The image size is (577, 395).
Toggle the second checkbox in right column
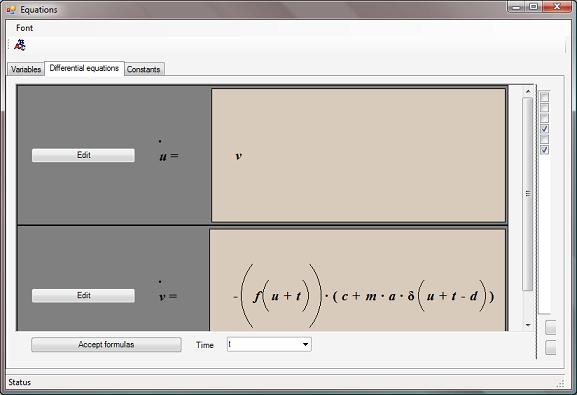(545, 107)
